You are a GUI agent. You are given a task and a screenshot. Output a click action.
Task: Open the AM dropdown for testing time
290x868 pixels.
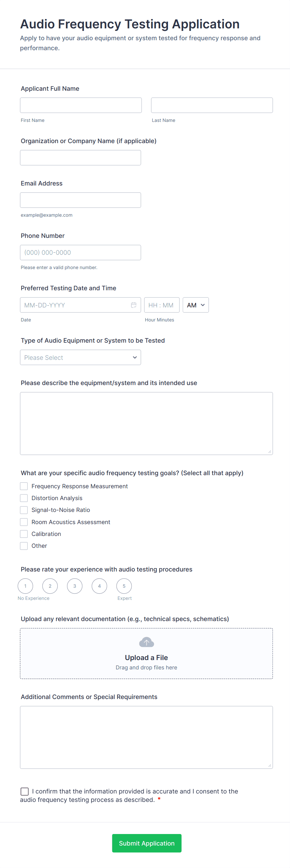click(195, 305)
